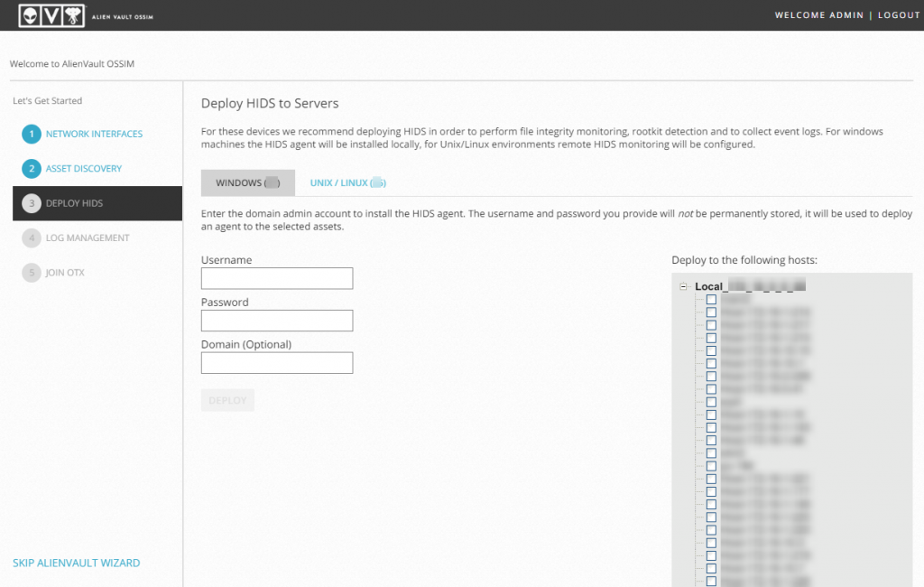The width and height of the screenshot is (924, 587).
Task: Click step 5 circle icon for Join OTX
Action: click(x=32, y=273)
